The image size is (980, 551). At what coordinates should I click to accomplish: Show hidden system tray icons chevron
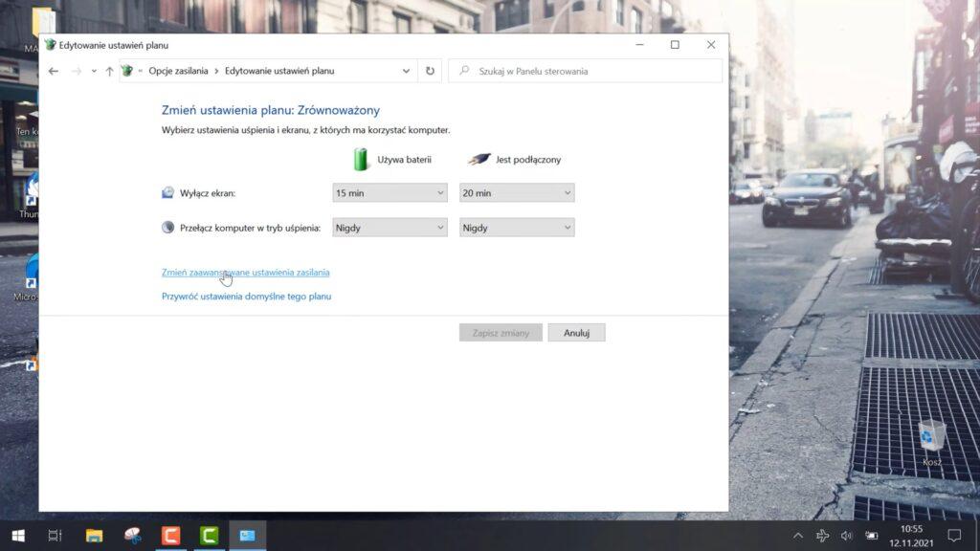(798, 536)
